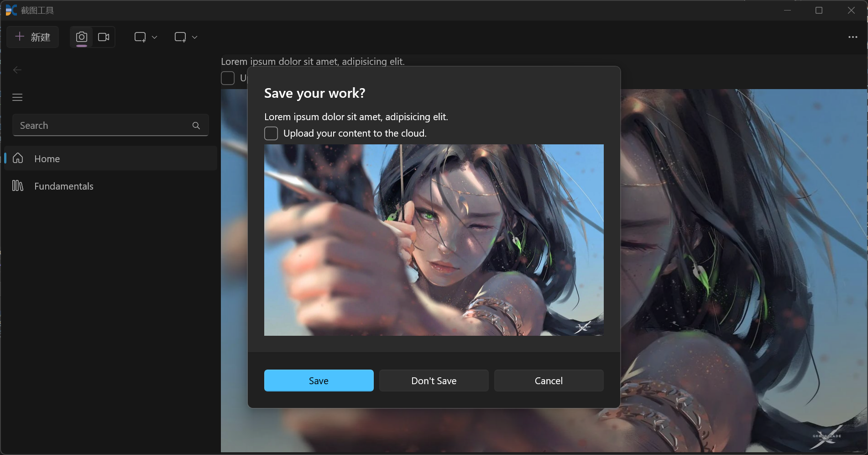
Task: Click the Home house icon
Action: (18, 158)
